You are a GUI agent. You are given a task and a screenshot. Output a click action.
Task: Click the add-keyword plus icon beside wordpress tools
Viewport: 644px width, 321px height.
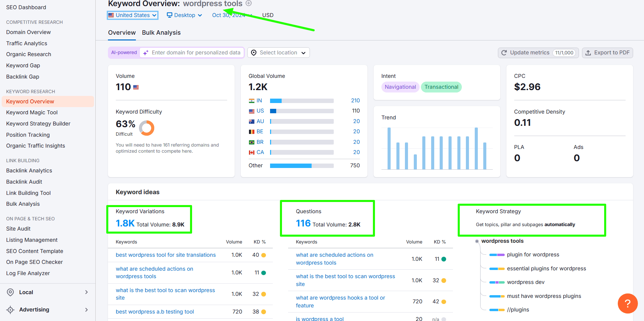click(x=249, y=3)
